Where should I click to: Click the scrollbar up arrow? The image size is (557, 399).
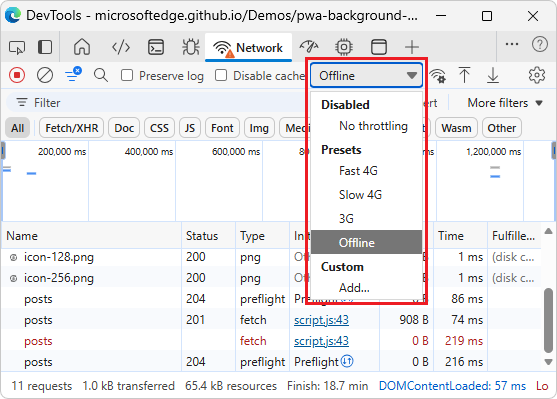click(x=548, y=231)
